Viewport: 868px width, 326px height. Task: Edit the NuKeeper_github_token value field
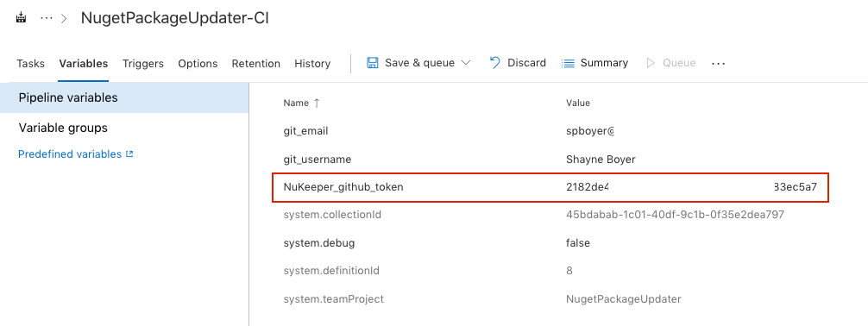(x=691, y=187)
